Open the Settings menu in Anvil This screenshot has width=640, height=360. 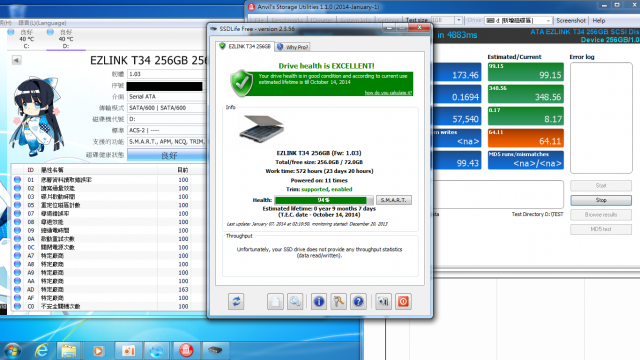(388, 20)
